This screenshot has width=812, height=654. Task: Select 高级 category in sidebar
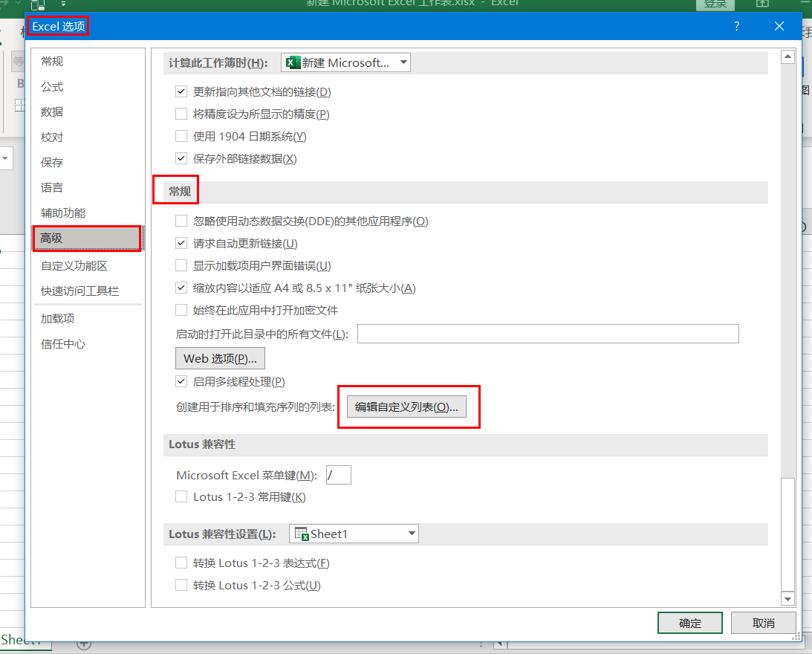click(88, 239)
